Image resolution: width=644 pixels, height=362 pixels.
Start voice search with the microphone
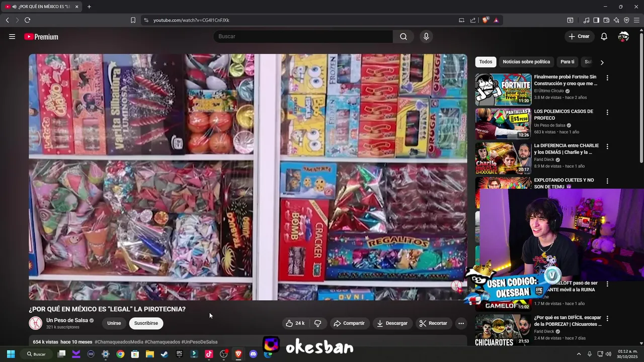click(426, 36)
